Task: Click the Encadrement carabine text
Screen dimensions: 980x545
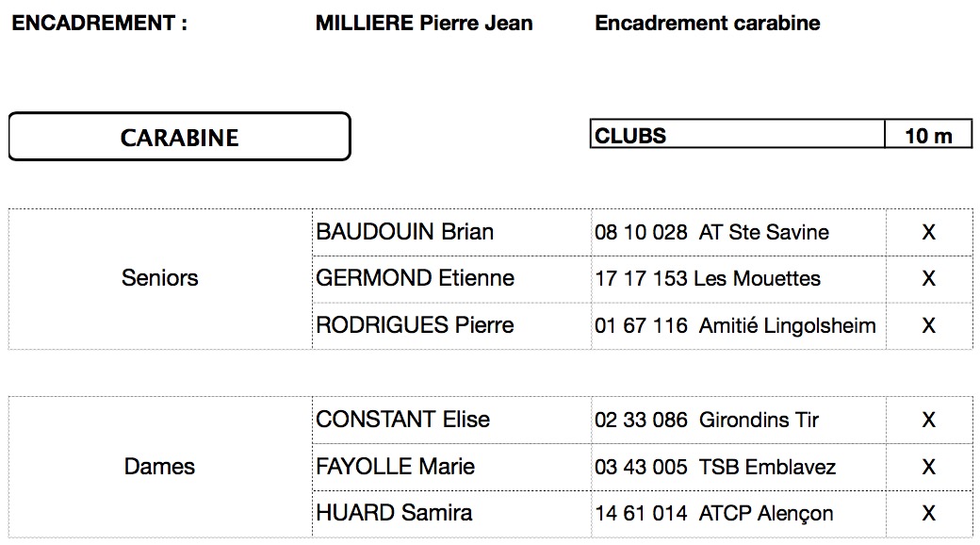Action: (708, 24)
